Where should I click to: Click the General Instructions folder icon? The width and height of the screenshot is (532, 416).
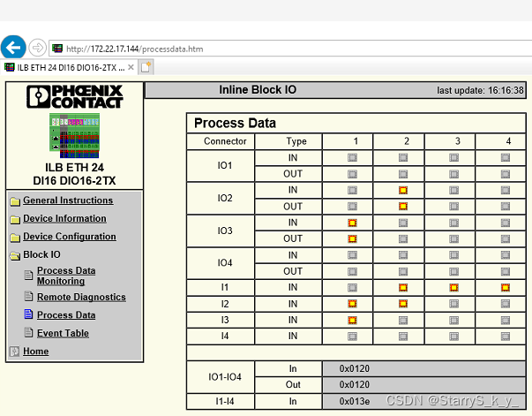tap(15, 201)
